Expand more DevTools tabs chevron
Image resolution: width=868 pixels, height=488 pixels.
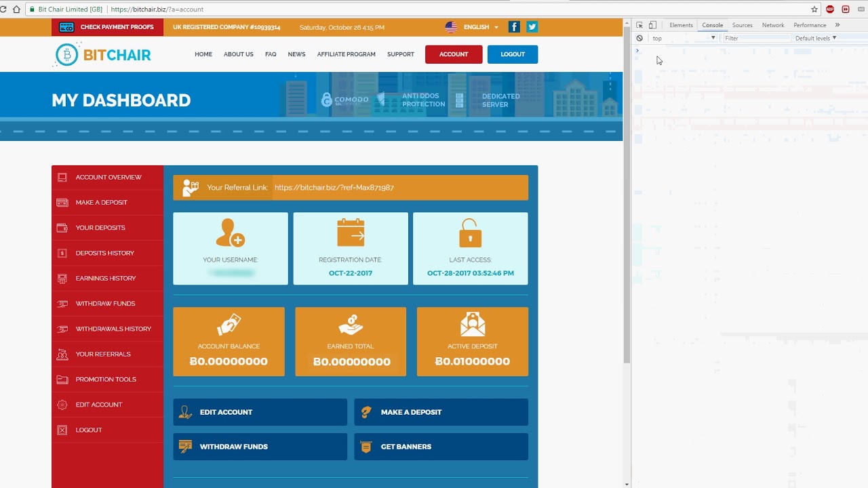pos(837,25)
